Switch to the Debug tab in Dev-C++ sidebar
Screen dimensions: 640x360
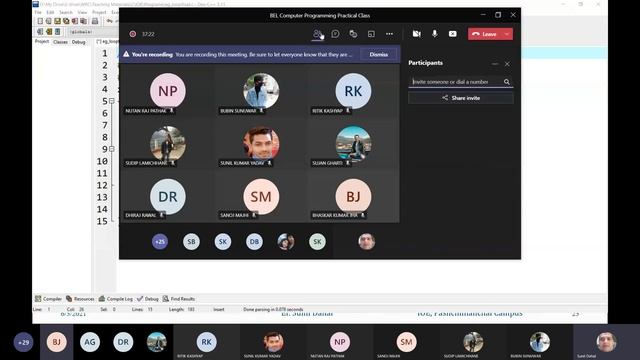pos(78,42)
